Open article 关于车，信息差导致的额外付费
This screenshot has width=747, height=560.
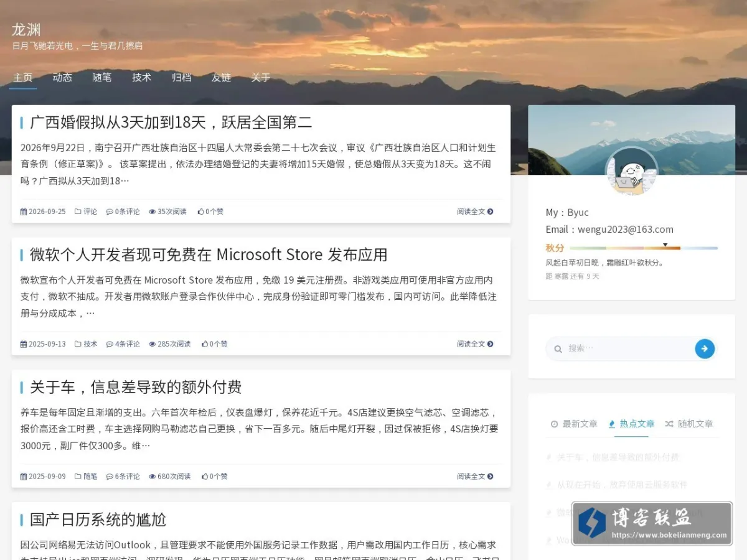pos(136,387)
